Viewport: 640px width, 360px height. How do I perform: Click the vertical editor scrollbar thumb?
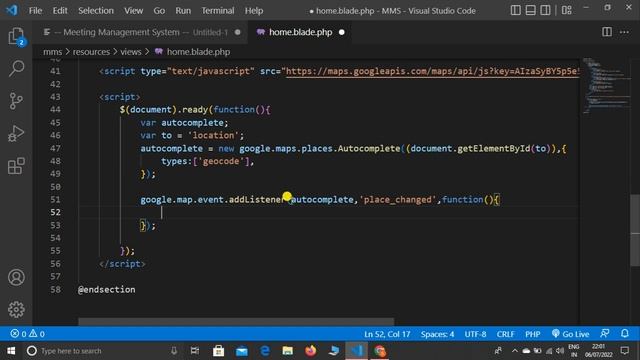(x=635, y=230)
